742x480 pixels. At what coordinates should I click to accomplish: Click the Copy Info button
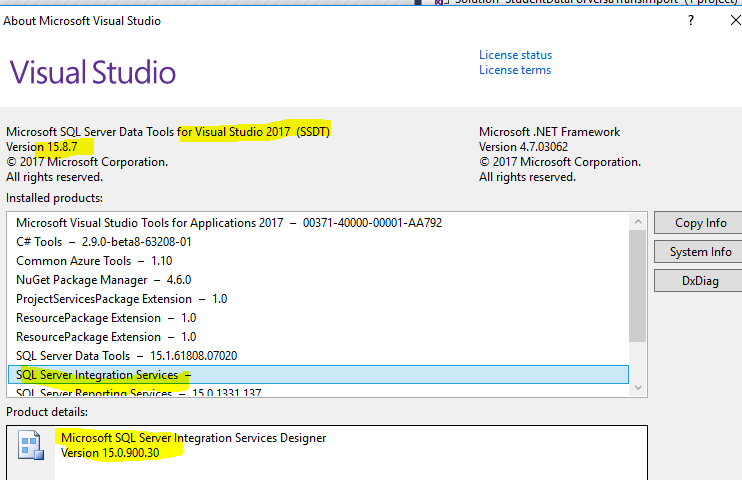[x=700, y=223]
